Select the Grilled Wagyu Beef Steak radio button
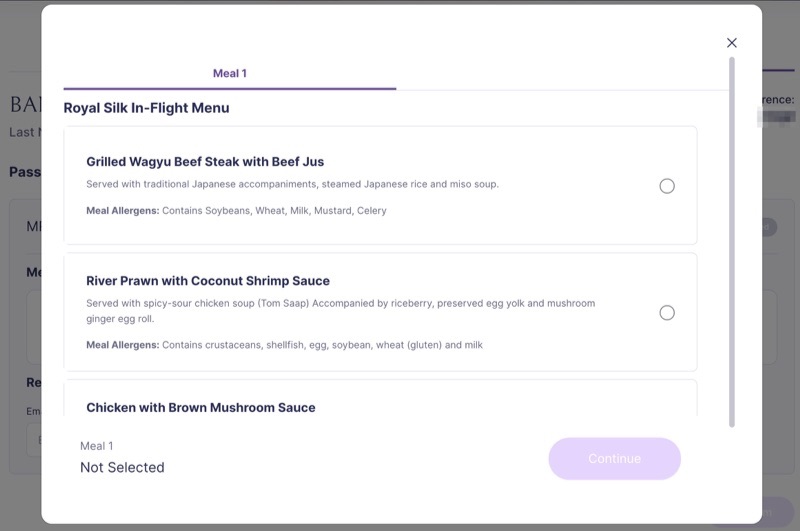The width and height of the screenshot is (800, 531). click(x=667, y=186)
